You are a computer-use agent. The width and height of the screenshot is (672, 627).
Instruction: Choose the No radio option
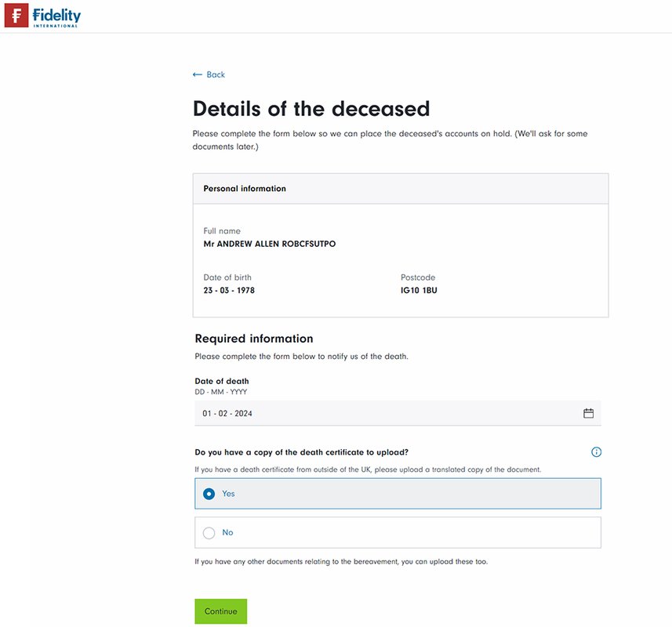click(x=209, y=533)
